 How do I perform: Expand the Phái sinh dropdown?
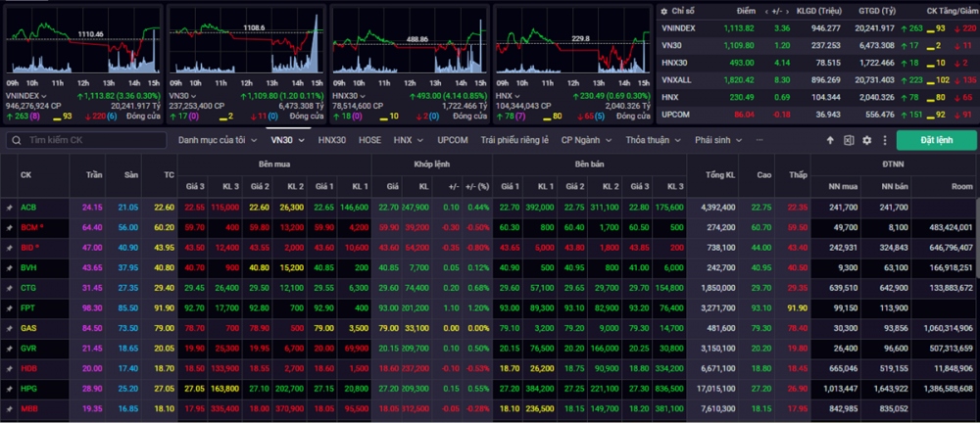[x=739, y=141]
